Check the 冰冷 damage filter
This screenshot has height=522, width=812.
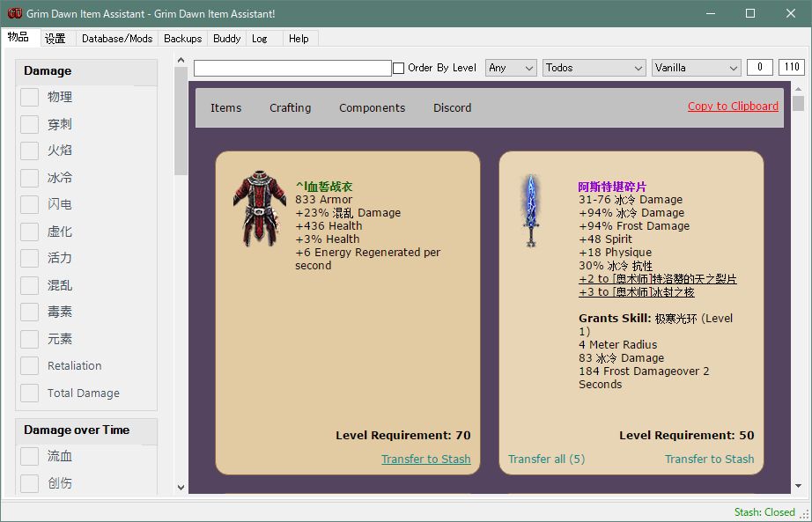point(30,178)
